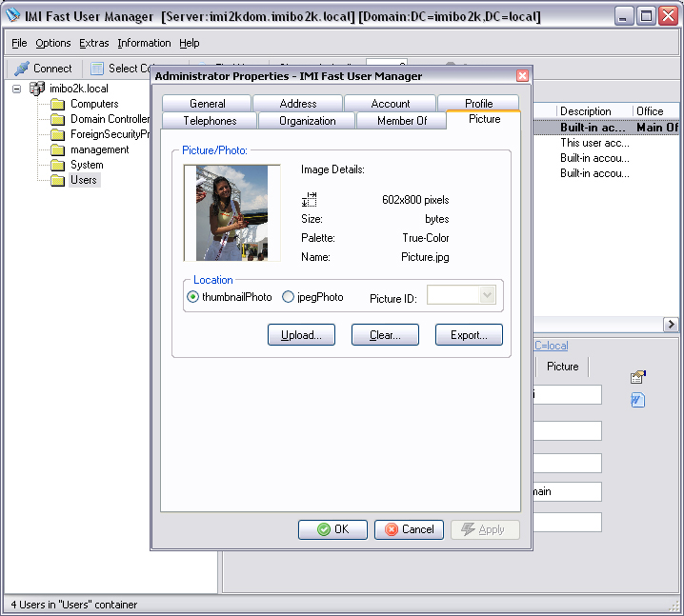
Task: Click the Word document export icon
Action: coord(637,400)
